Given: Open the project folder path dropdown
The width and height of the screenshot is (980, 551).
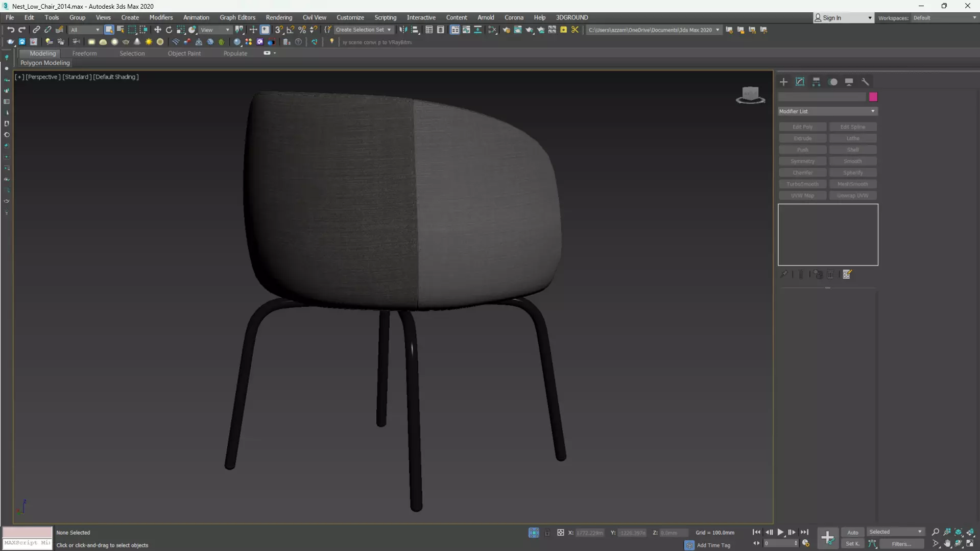Looking at the screenshot, I should pos(654,30).
